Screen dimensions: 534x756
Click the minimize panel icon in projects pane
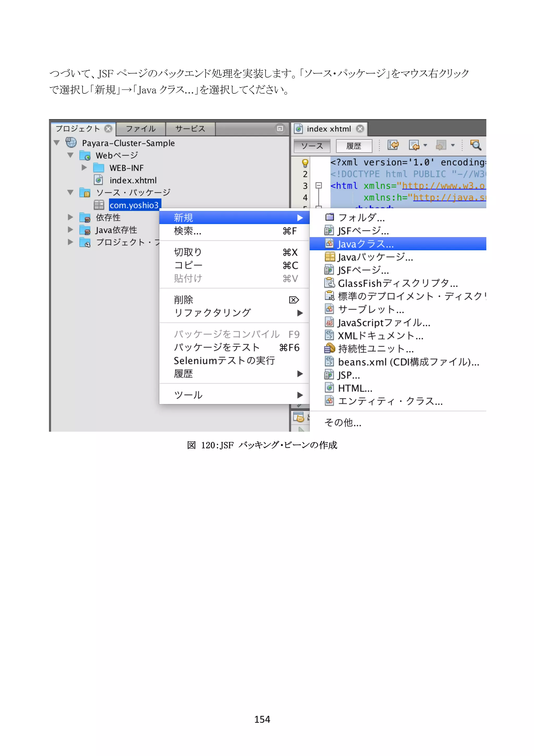coord(280,128)
